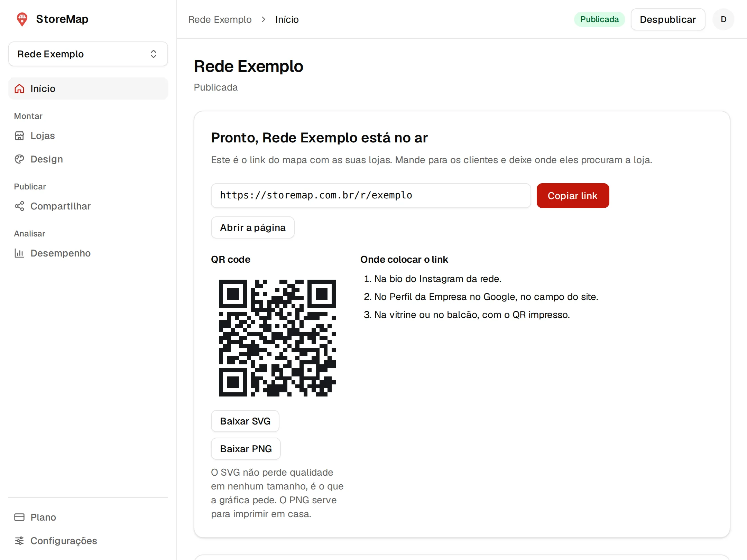The image size is (747, 560).
Task: Go to the Design section
Action: pyautogui.click(x=88, y=159)
